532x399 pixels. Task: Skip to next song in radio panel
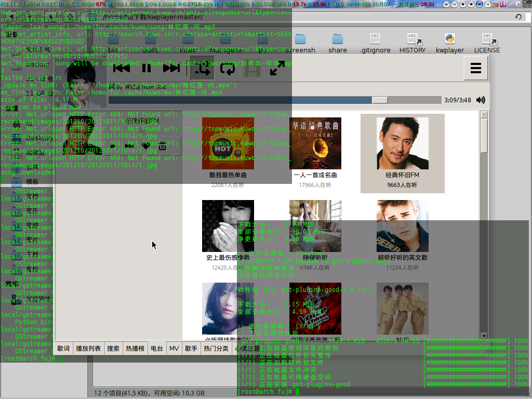pos(129,146)
